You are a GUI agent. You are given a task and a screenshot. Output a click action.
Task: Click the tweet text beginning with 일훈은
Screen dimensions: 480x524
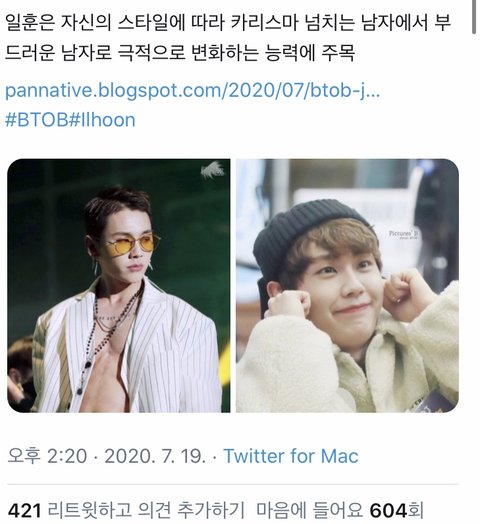[x=228, y=23]
